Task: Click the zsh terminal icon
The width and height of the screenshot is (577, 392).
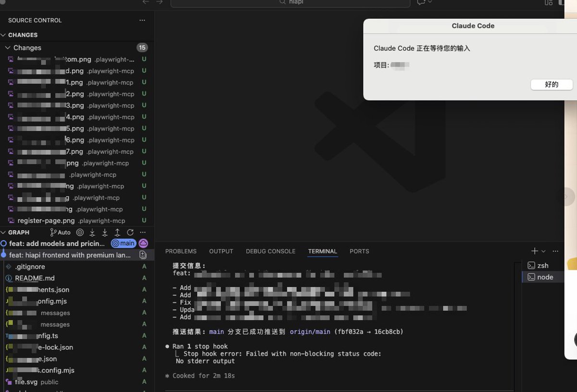Action: pos(531,266)
